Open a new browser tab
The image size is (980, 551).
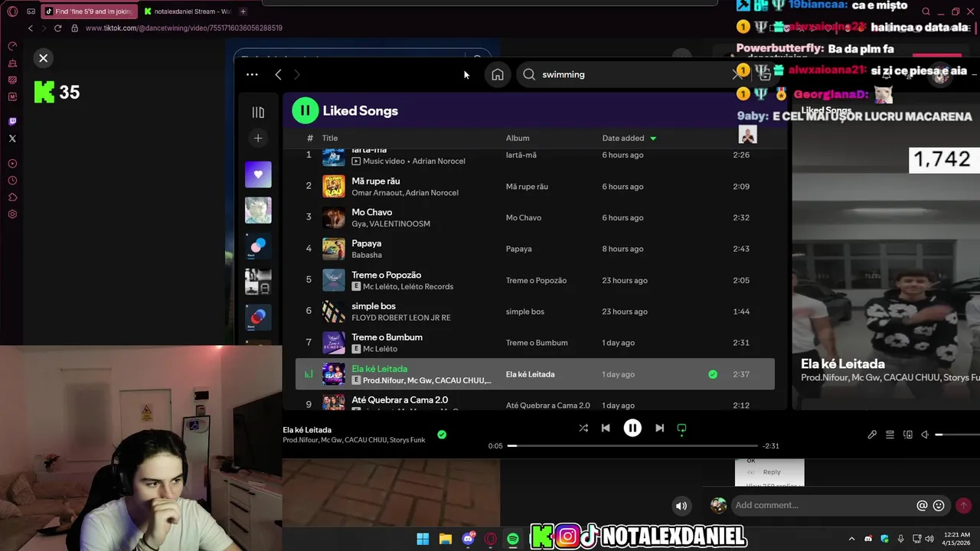pos(243,11)
